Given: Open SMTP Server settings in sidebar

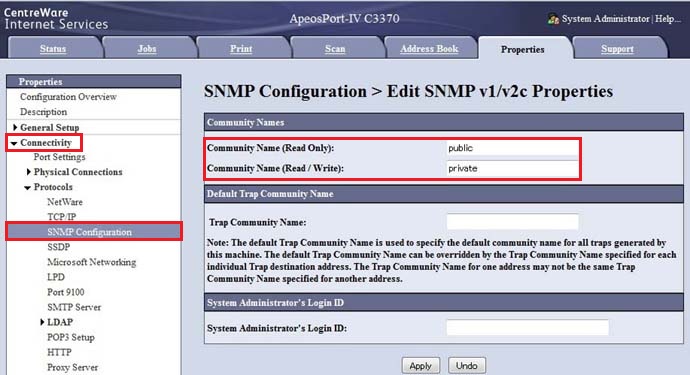Looking at the screenshot, I should pos(74,307).
